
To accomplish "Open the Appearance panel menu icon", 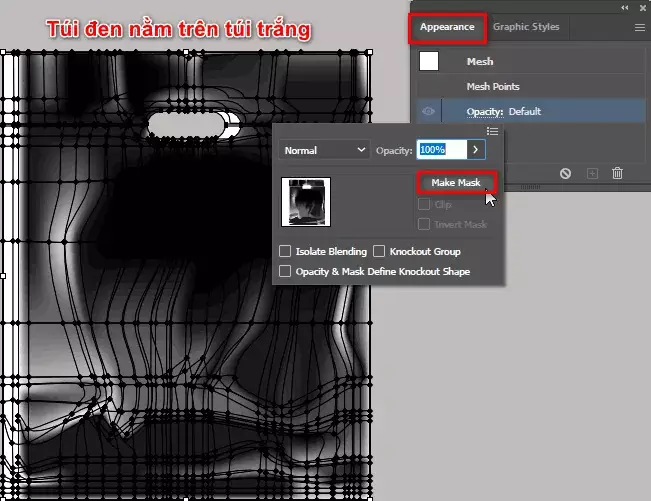I will 639,28.
